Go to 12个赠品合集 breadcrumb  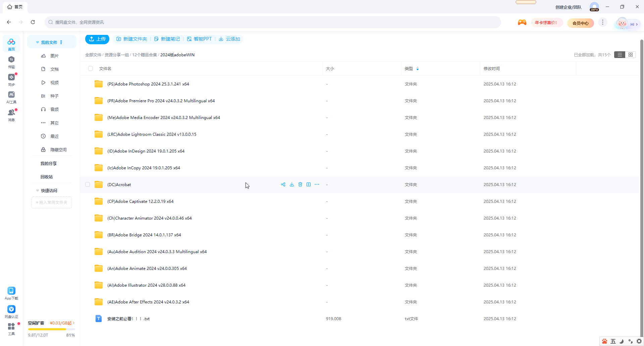144,55
